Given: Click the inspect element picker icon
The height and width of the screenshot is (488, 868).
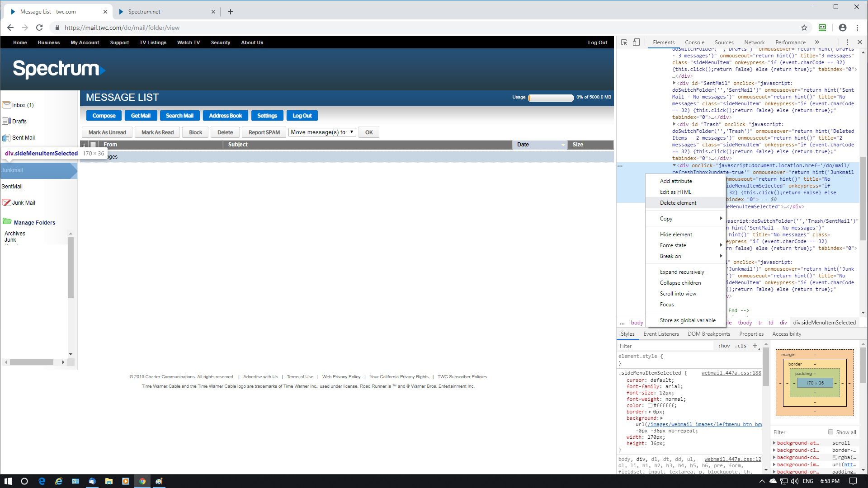Looking at the screenshot, I should coord(624,42).
